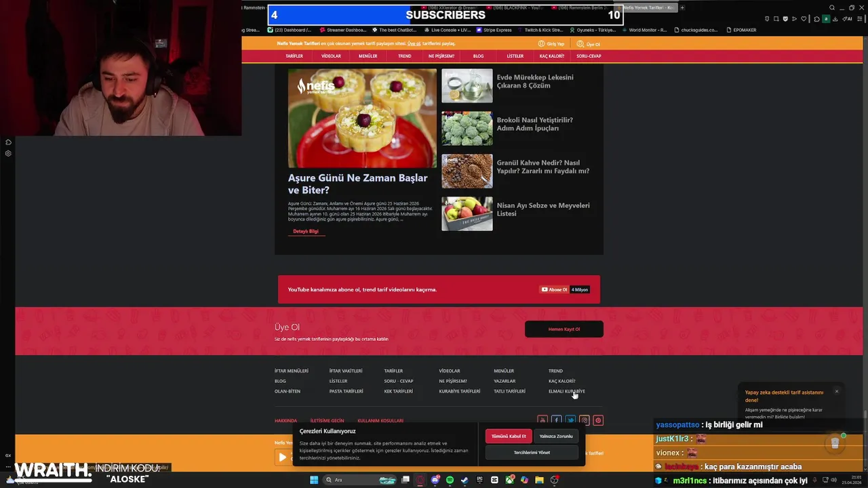Open World Monitor bookmark
Image resolution: width=868 pixels, height=488 pixels.
pos(644,30)
